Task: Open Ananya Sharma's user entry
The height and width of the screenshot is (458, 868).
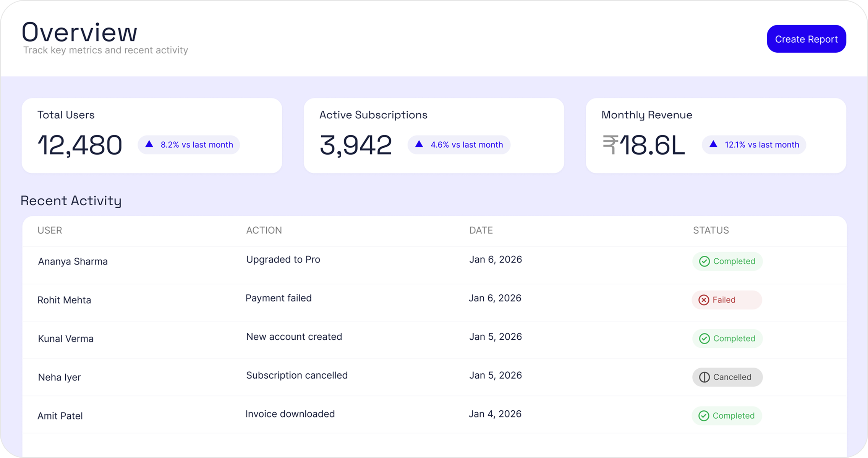Action: (x=73, y=261)
